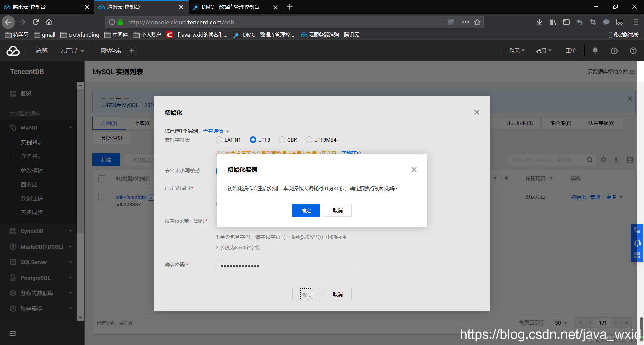The height and width of the screenshot is (345, 644).
Task: Click the Tencent Cloud logo icon
Action: (x=13, y=51)
